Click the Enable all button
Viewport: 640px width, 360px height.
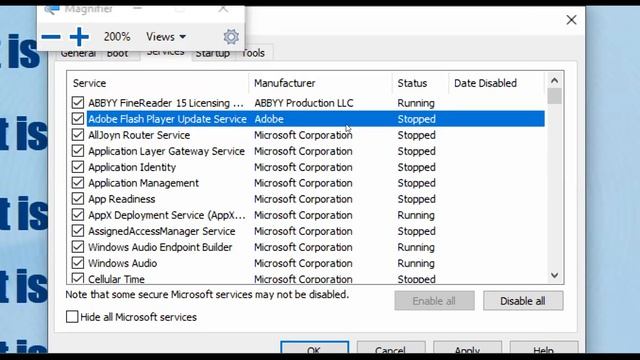[434, 301]
